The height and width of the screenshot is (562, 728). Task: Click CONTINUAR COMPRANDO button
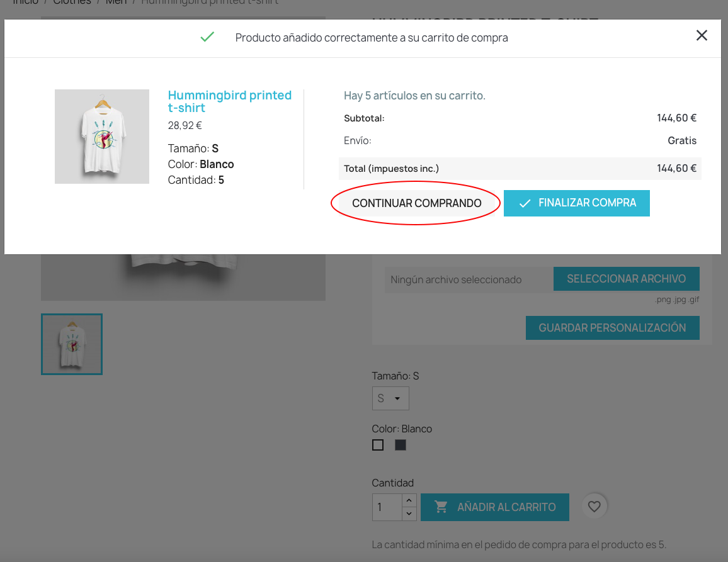pyautogui.click(x=416, y=203)
